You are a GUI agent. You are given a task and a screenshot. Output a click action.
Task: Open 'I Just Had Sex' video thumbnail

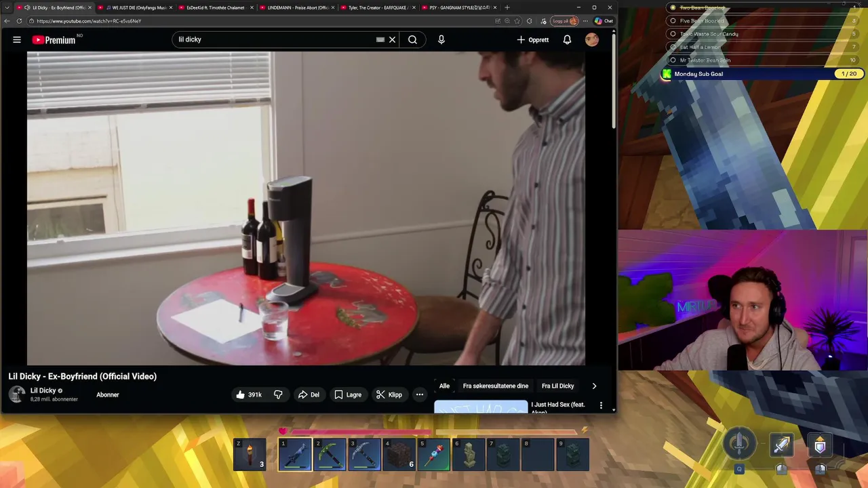pos(481,407)
